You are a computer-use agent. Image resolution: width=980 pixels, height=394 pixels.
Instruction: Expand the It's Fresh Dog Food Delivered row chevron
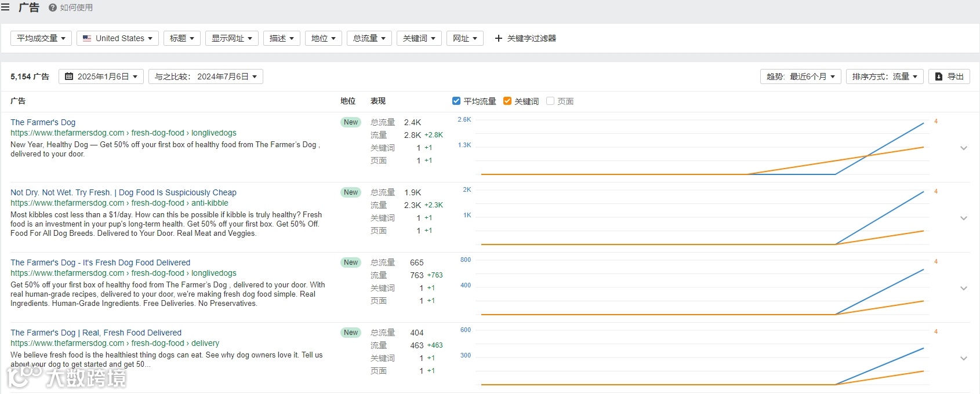[x=964, y=289]
